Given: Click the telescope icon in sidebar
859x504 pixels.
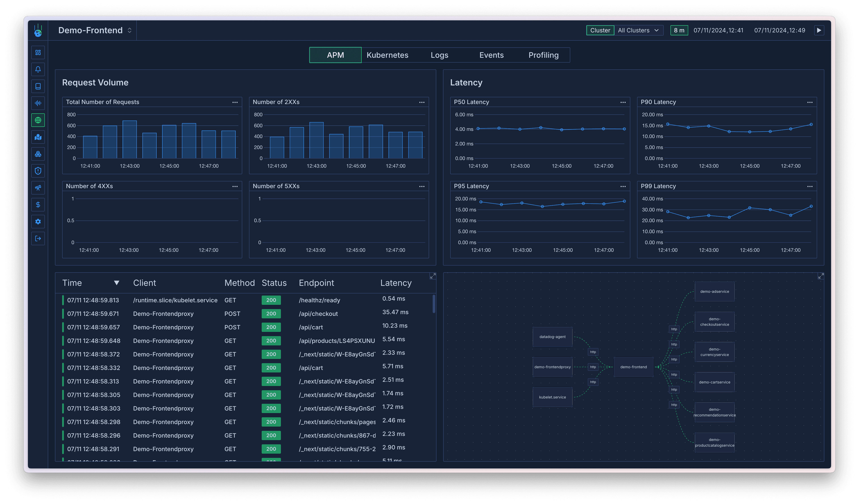Looking at the screenshot, I should (x=38, y=188).
